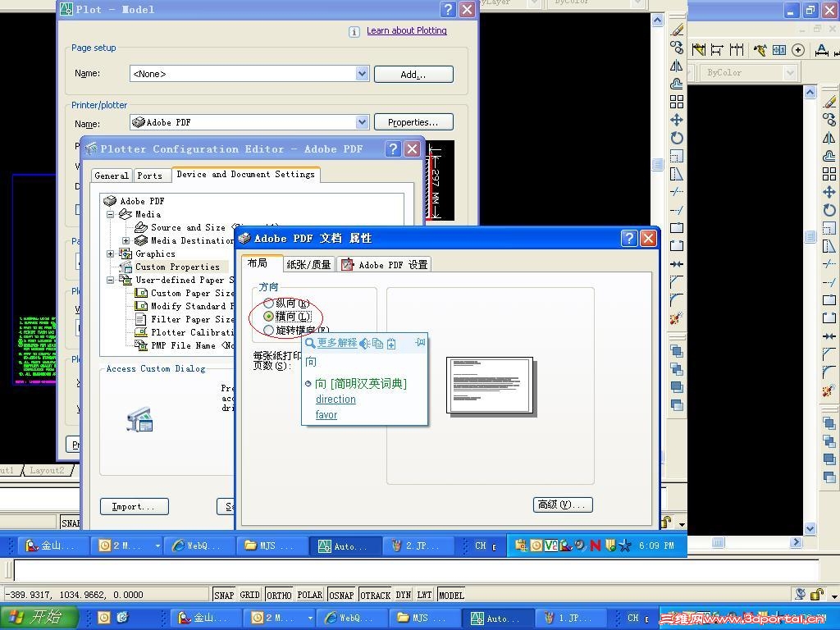Toggle POLAR tracking in the status bar
This screenshot has width=840, height=630.
309,596
